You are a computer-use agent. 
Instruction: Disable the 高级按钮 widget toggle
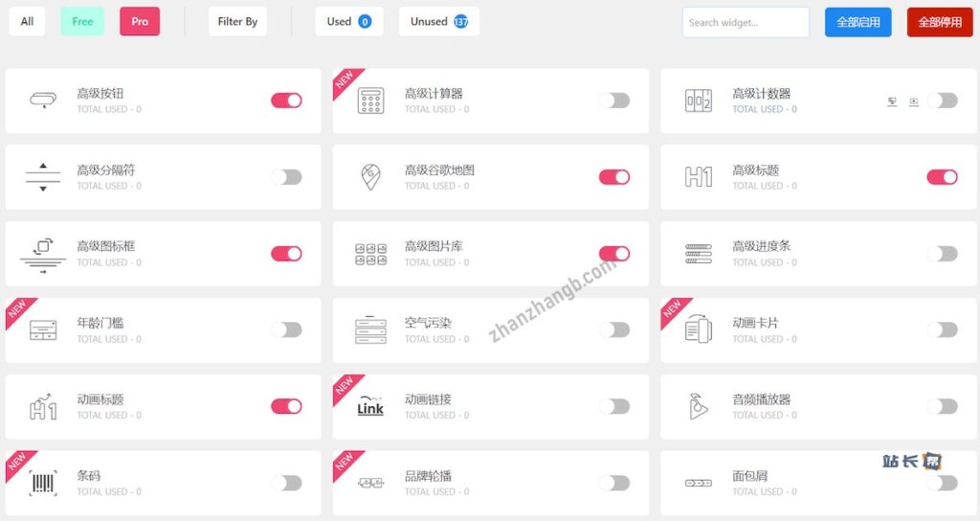click(x=286, y=101)
